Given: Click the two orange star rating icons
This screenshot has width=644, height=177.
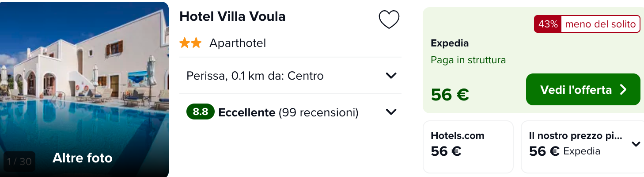Looking at the screenshot, I should pyautogui.click(x=190, y=43).
